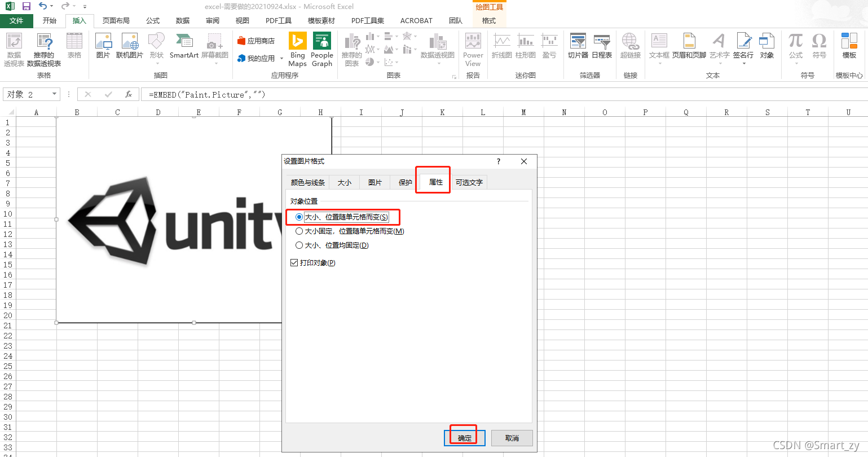
Task: Insert Header and Footer (页眉和页脚)
Action: tap(689, 46)
